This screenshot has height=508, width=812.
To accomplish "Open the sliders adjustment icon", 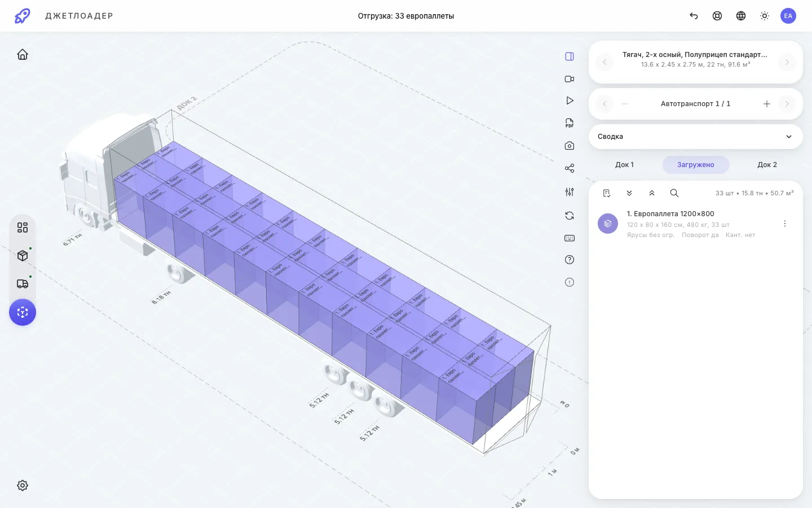I will pos(570,192).
